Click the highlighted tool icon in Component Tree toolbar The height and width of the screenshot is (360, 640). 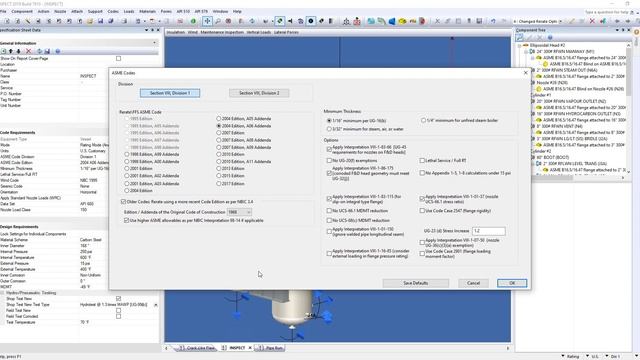(519, 38)
